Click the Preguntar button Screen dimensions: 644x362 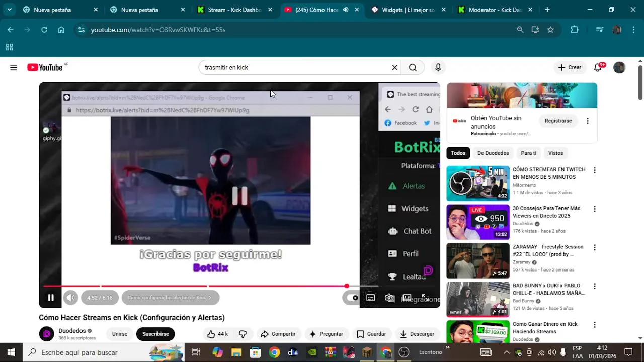pyautogui.click(x=326, y=334)
